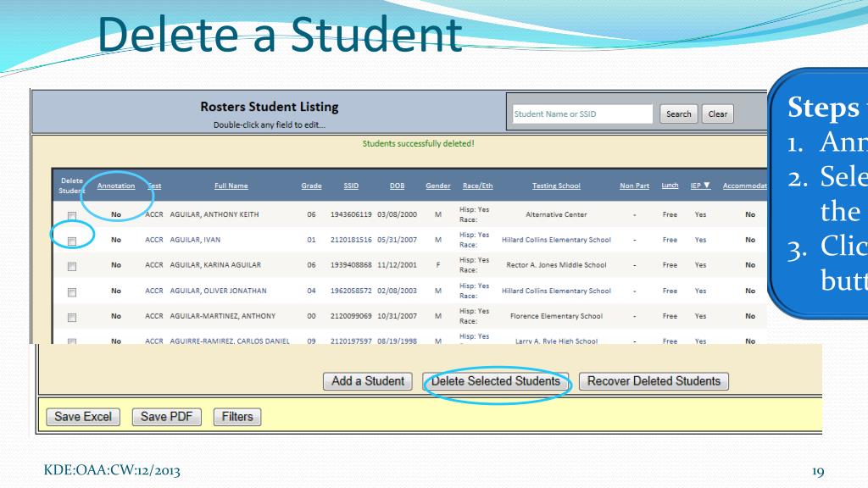Click the birth date 10/31/2007
Screen dimensions: 868x488
tap(397, 317)
